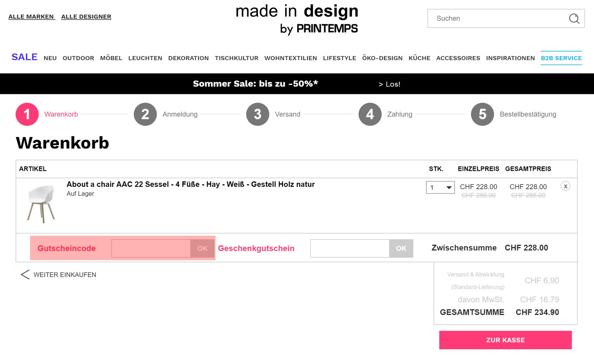Focus the Geschenkgutschein input field
Screen dimensions: 594x364
pos(350,249)
